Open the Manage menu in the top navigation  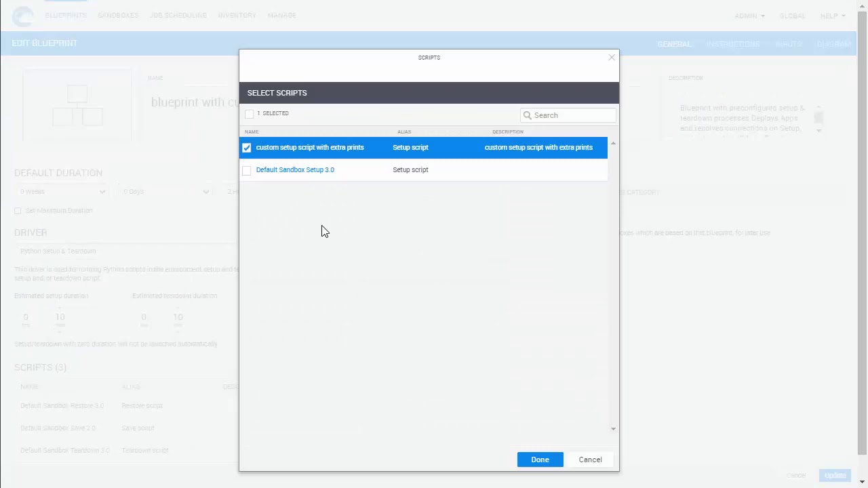(281, 16)
